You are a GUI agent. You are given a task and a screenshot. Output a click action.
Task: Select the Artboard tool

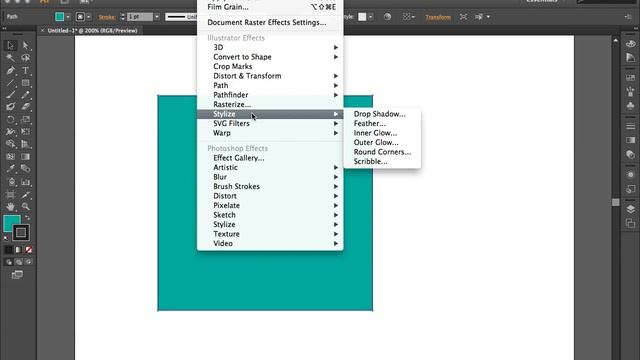point(10,195)
